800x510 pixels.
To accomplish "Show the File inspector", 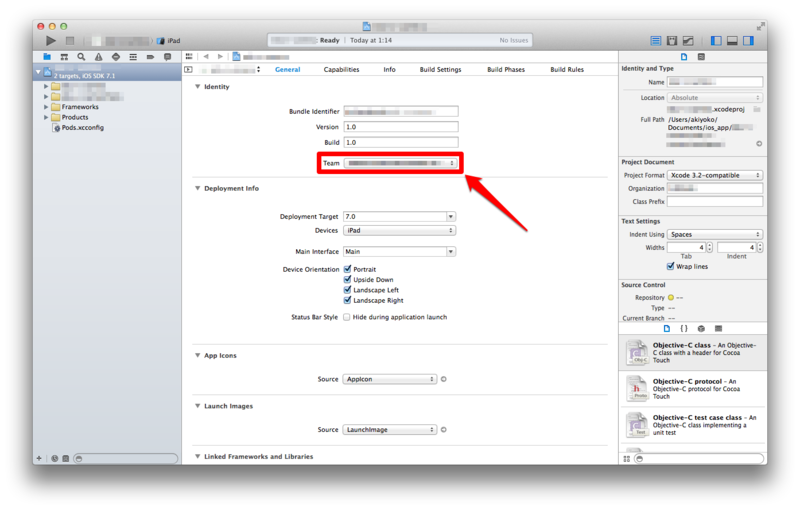I will click(684, 57).
